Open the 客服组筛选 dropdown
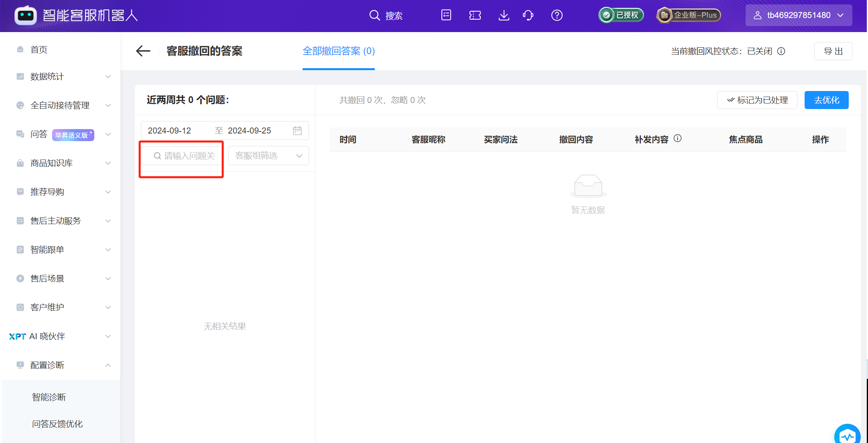Viewport: 868px width, 443px height. (268, 156)
